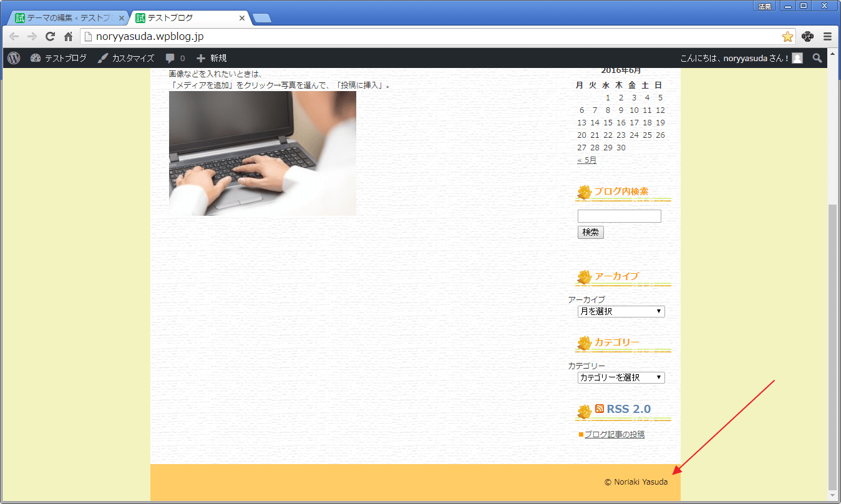This screenshot has height=504, width=841.
Task: Go to the browser home page
Action: click(68, 37)
